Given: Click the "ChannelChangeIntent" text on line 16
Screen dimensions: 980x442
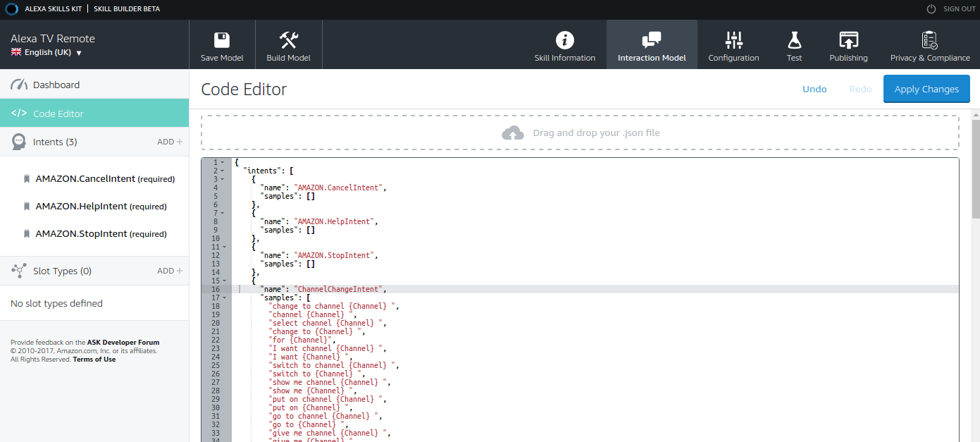Looking at the screenshot, I should [x=340, y=289].
